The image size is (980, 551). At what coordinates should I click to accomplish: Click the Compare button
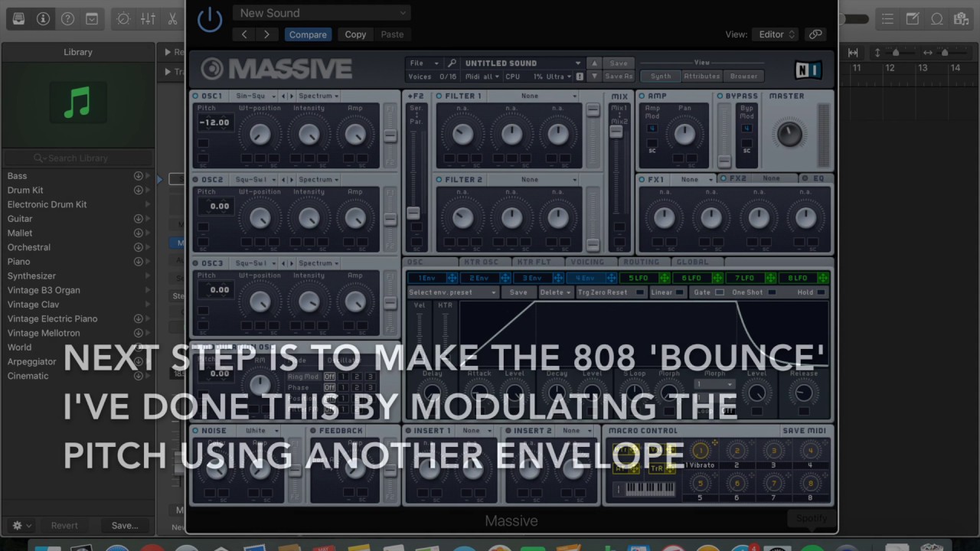[x=308, y=34]
